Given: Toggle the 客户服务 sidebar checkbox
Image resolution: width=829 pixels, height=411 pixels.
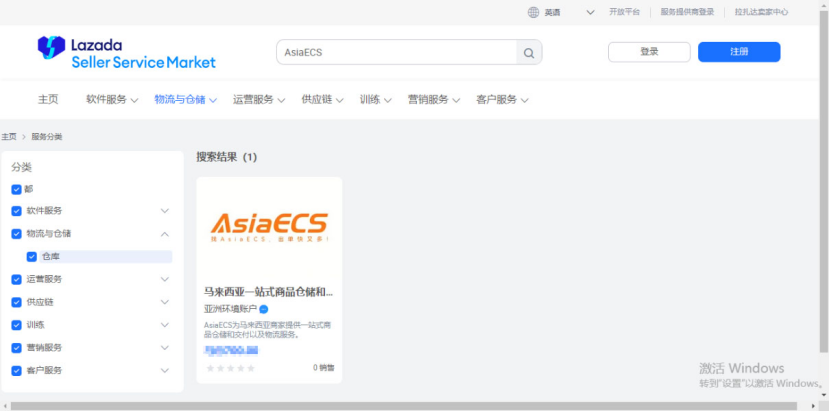Looking at the screenshot, I should click(16, 371).
